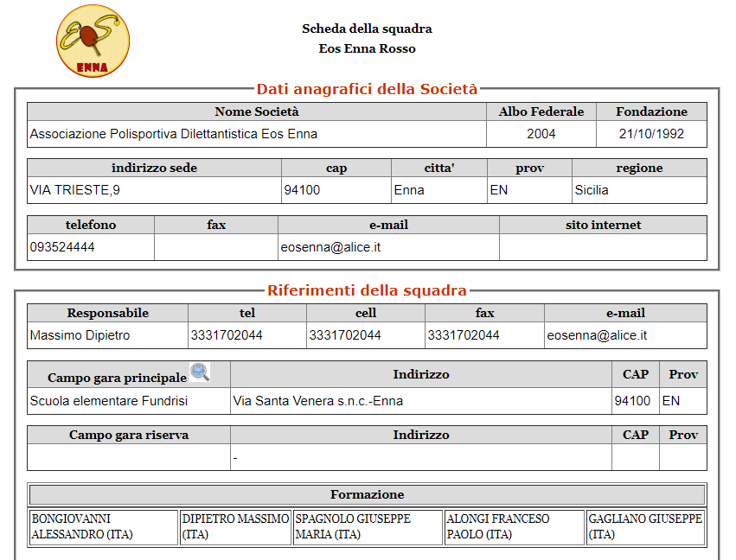Screen dimensions: 736x560
Task: Click the 'indirizzo sede' column header
Action: coord(155,168)
